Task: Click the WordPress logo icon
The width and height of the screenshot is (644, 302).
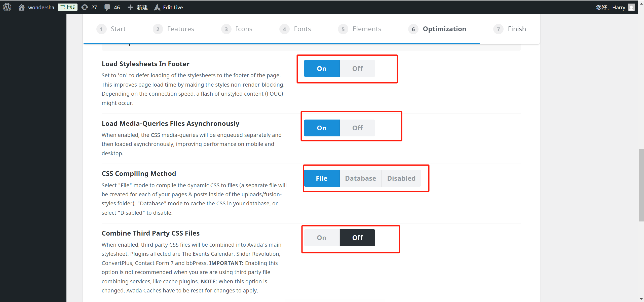Action: pyautogui.click(x=7, y=7)
